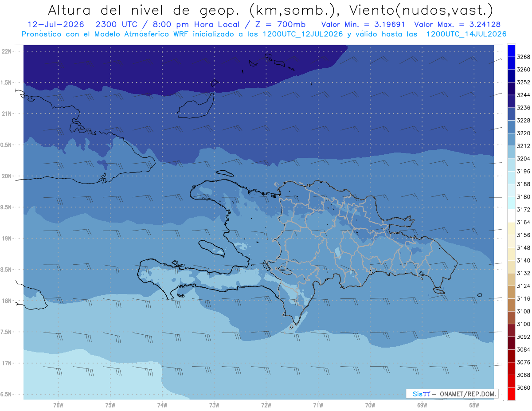Click the latitude label '8.5N'

tap(7, 270)
